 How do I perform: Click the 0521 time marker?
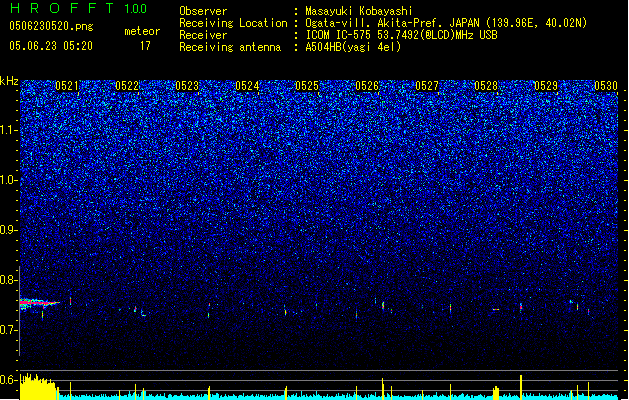click(67, 86)
